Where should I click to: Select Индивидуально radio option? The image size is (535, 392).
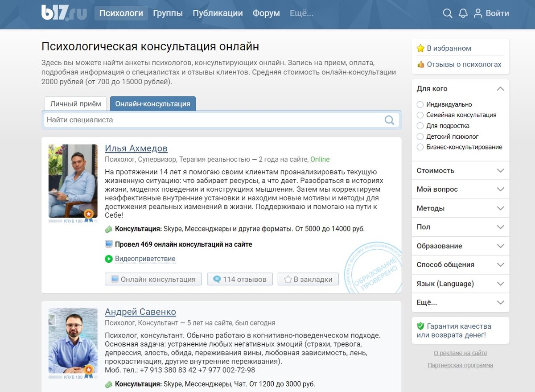tap(420, 104)
